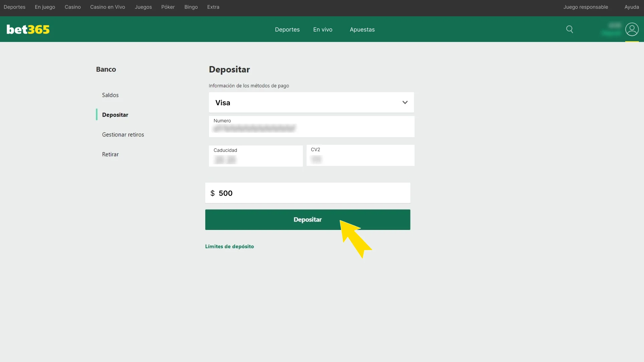Open the Límites de depósito link
Image resolution: width=644 pixels, height=362 pixels.
pos(229,246)
